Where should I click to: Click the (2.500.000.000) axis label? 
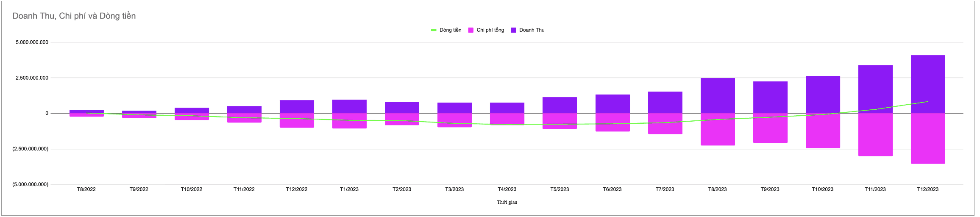point(30,149)
